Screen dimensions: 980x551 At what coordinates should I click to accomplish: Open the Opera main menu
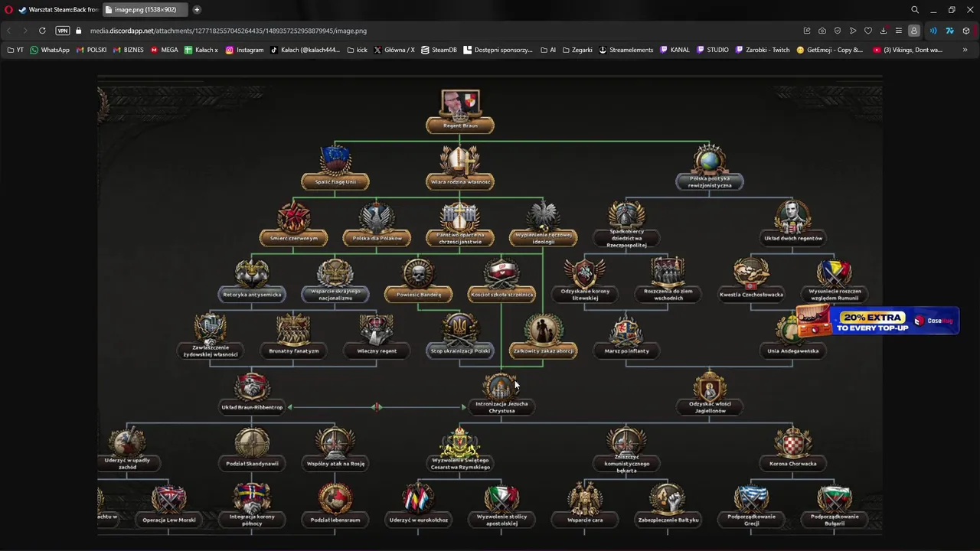(8, 10)
